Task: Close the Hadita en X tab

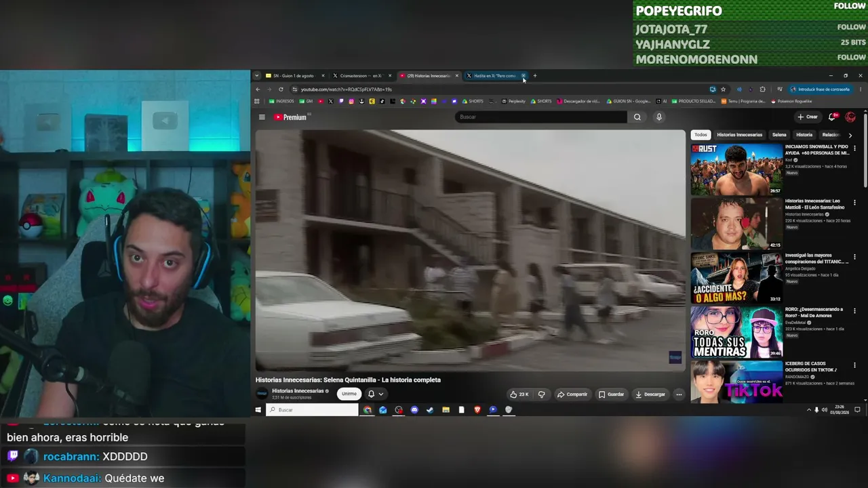Action: 524,76
